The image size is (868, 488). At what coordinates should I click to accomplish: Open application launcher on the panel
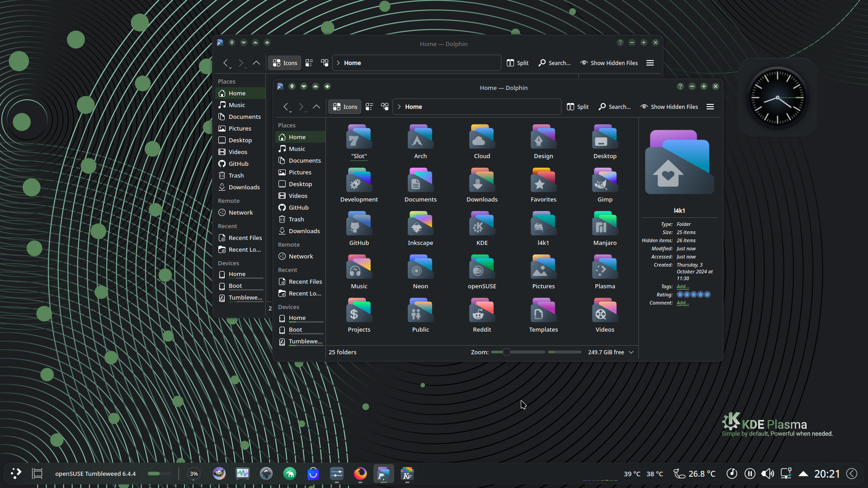click(x=16, y=474)
